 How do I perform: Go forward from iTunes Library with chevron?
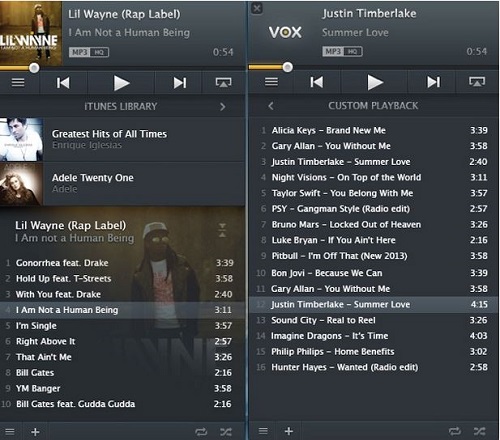coord(223,107)
